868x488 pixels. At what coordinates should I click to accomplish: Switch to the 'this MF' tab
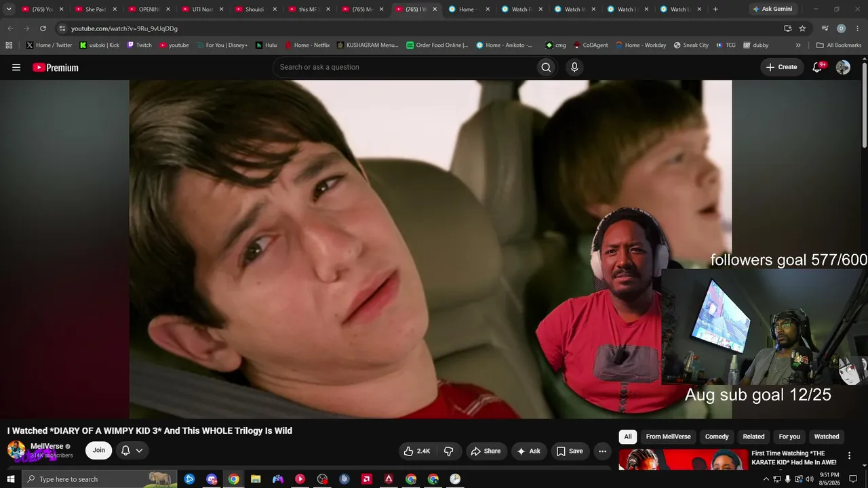309,9
